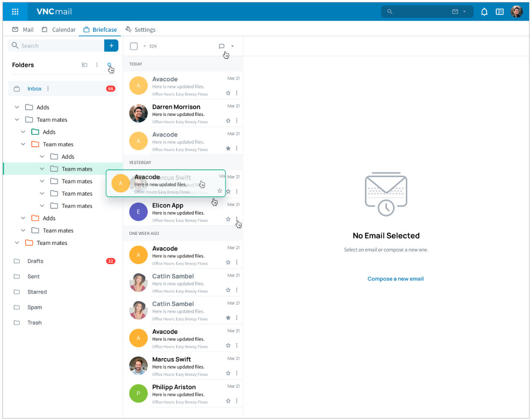The height and width of the screenshot is (420, 531).
Task: Star the Darren Morrison email
Action: 228,121
